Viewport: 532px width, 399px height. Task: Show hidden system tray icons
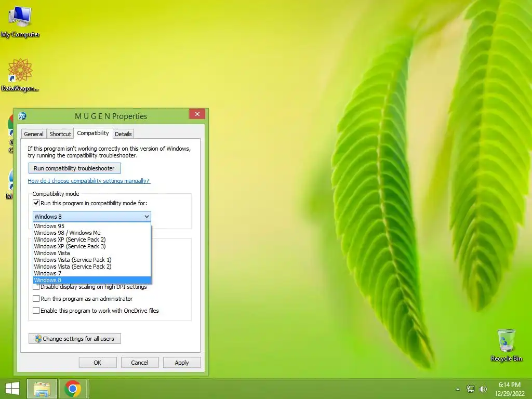[x=458, y=389]
